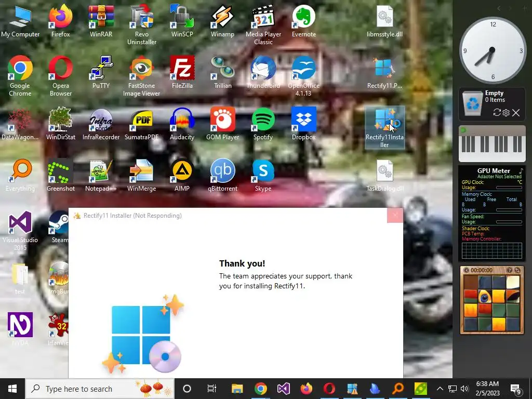This screenshot has height=399, width=532.
Task: Click the AIMP desktop shortcut
Action: tap(182, 176)
